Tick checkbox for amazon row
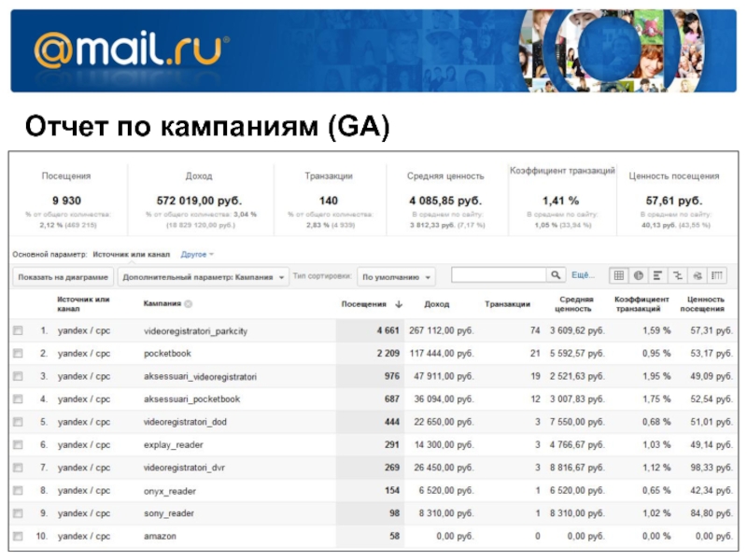Viewport: 747px width, 560px height. pos(18,536)
